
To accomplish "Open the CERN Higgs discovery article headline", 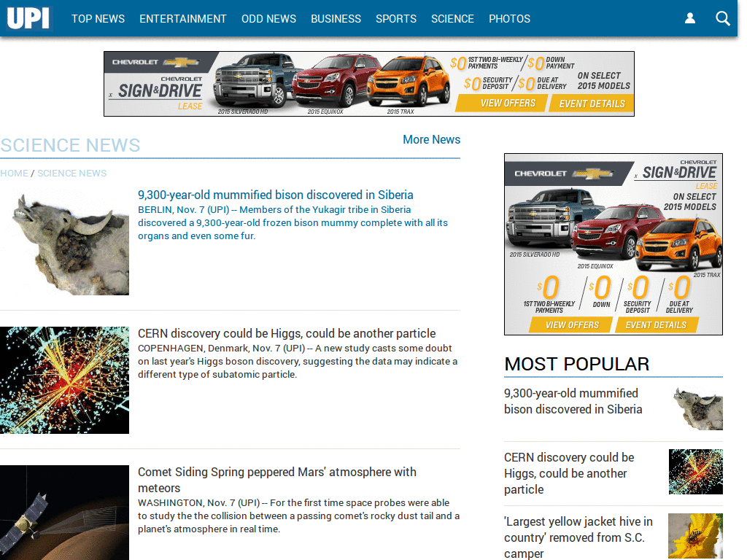I will click(287, 333).
